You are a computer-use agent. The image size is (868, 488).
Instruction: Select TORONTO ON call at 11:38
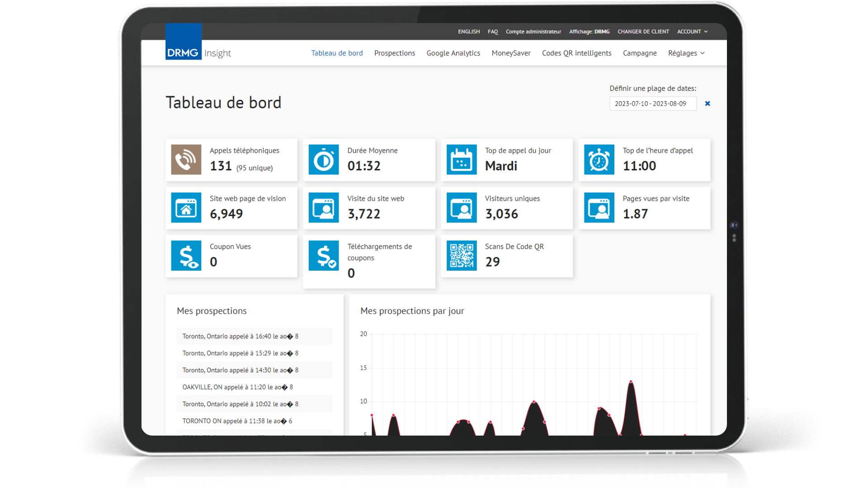coord(255,421)
